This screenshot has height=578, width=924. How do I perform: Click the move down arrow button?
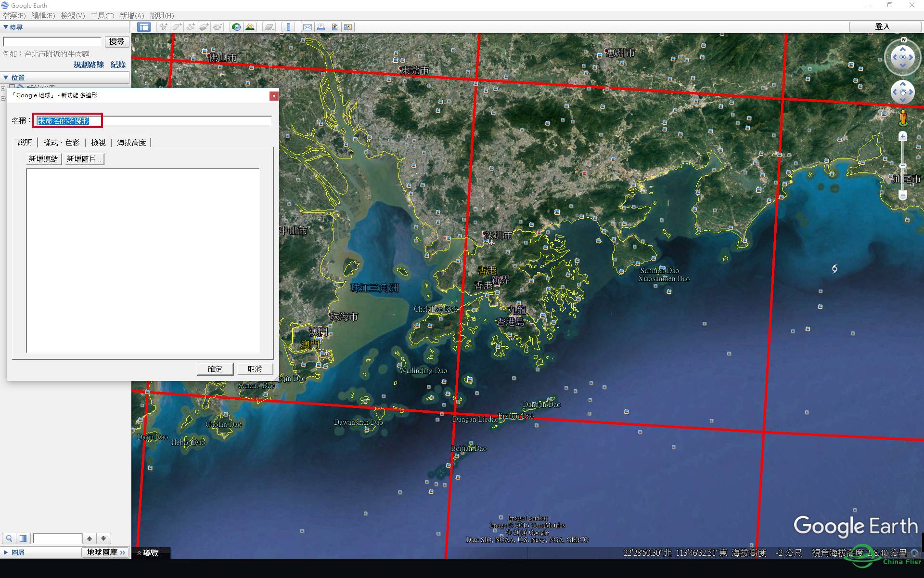[103, 539]
